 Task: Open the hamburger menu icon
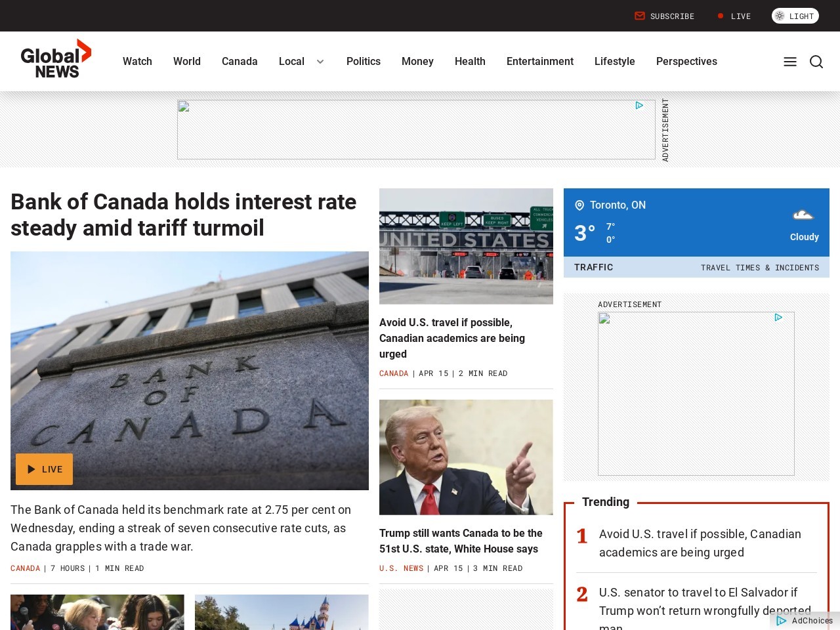[x=790, y=62]
